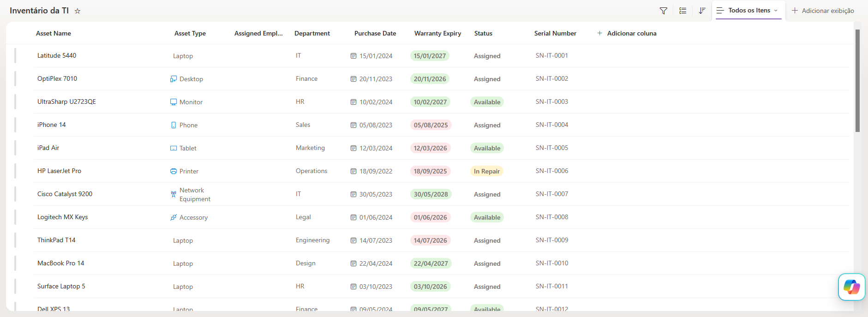Click the plus icon of Adicionar exibição
Image resolution: width=868 pixels, height=317 pixels.
(x=795, y=11)
